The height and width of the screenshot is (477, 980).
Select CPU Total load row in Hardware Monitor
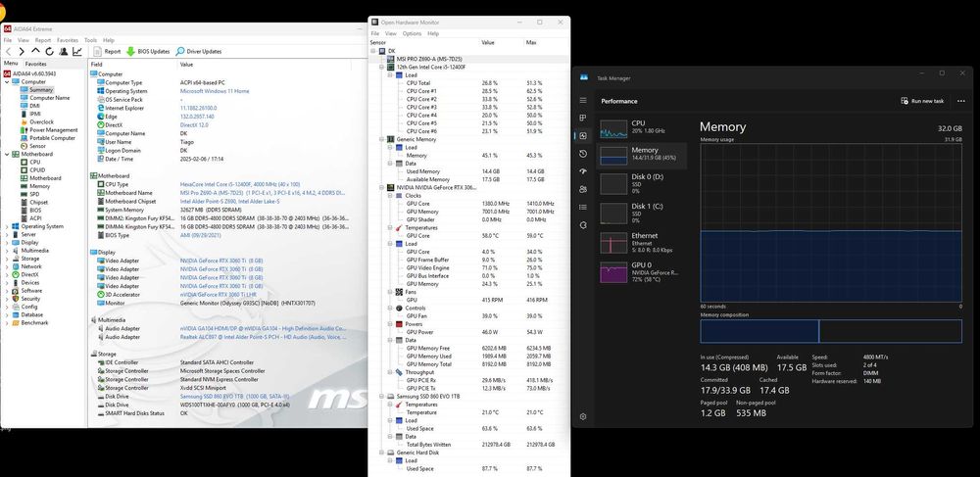click(469, 83)
